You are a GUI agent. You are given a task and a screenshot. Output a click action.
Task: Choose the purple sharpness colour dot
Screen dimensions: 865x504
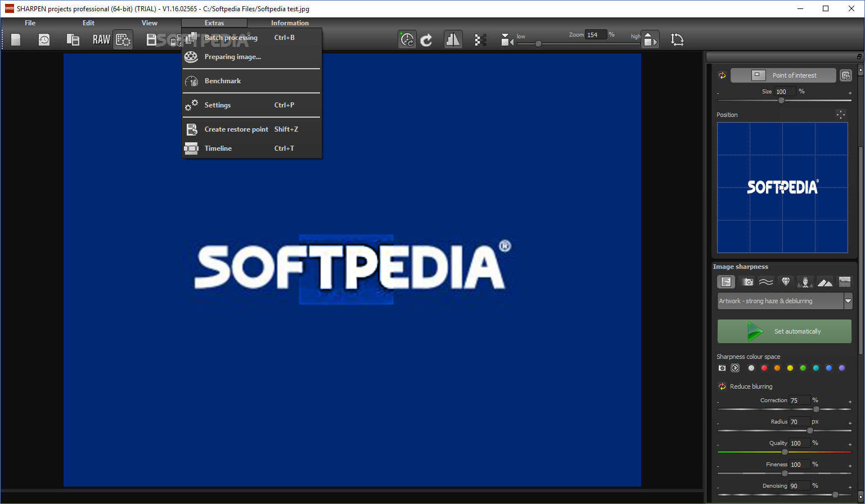pos(842,368)
